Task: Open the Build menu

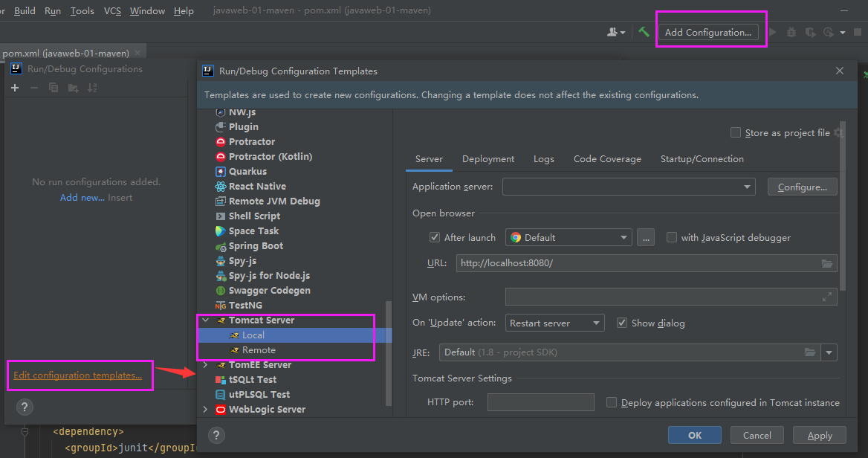Action: 25,10
